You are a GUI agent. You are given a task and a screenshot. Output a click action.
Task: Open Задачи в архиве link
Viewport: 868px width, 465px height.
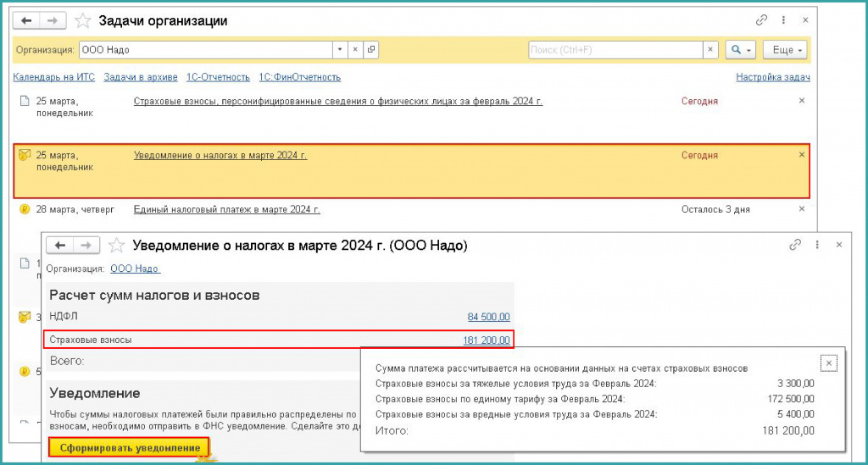[x=141, y=77]
